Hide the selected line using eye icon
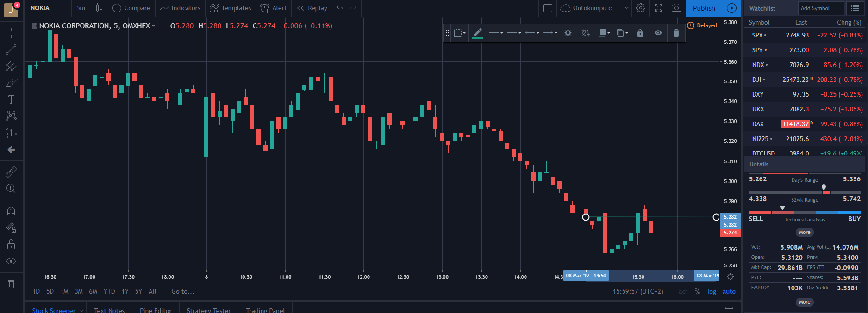The image size is (868, 313). click(x=658, y=33)
